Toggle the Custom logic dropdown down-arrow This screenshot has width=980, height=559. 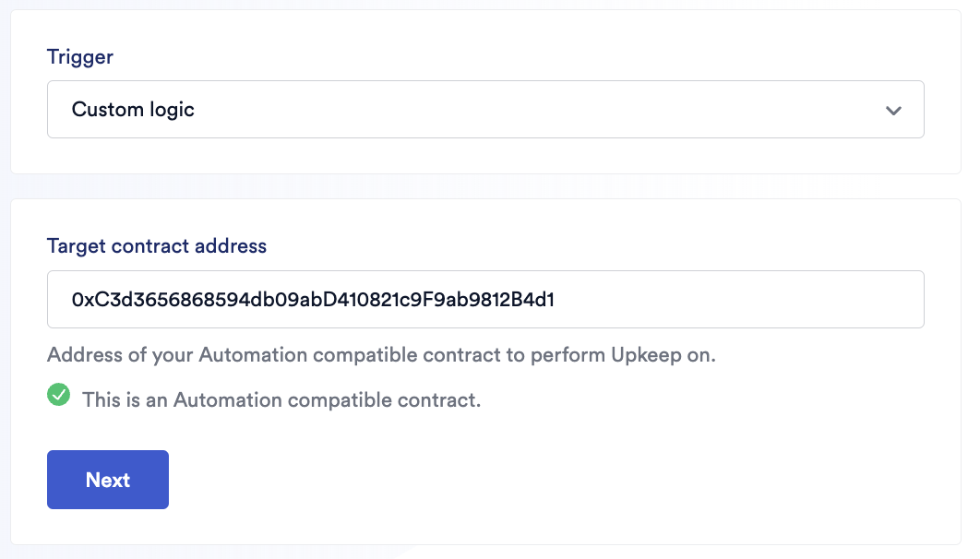click(892, 110)
